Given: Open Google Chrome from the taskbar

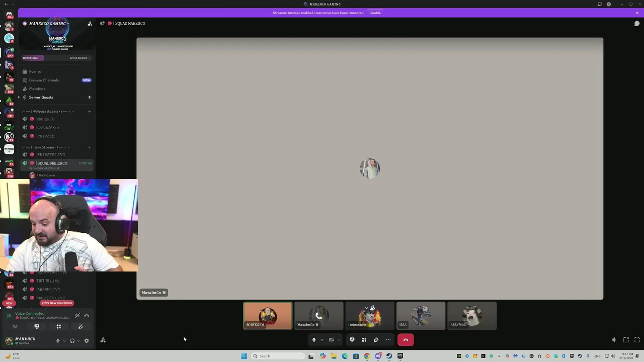Looking at the screenshot, I should pos(367,356).
